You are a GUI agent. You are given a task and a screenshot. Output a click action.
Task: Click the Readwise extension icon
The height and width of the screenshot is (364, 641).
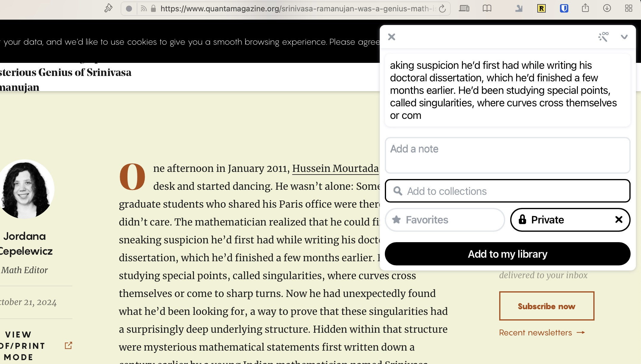541,8
